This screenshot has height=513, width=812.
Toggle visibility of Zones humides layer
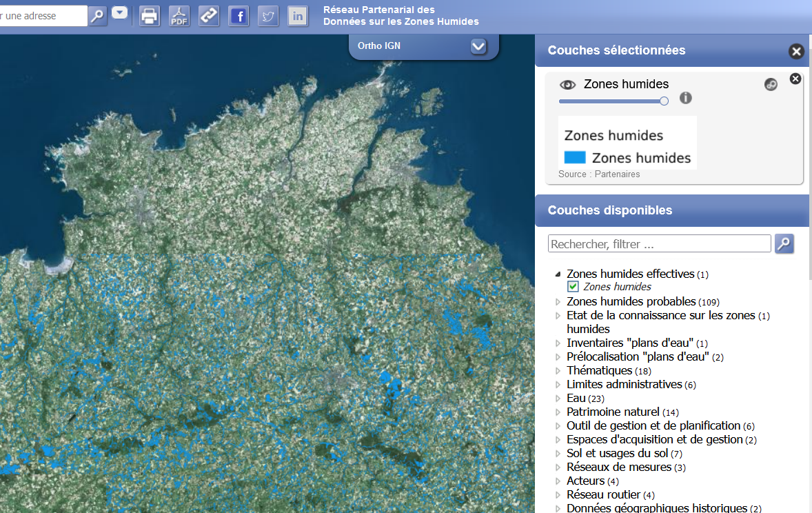point(567,84)
